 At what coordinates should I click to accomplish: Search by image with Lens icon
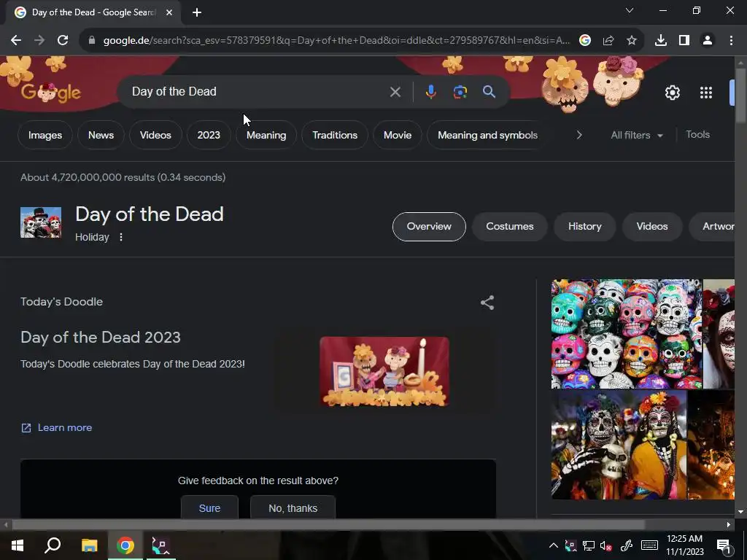pyautogui.click(x=460, y=92)
